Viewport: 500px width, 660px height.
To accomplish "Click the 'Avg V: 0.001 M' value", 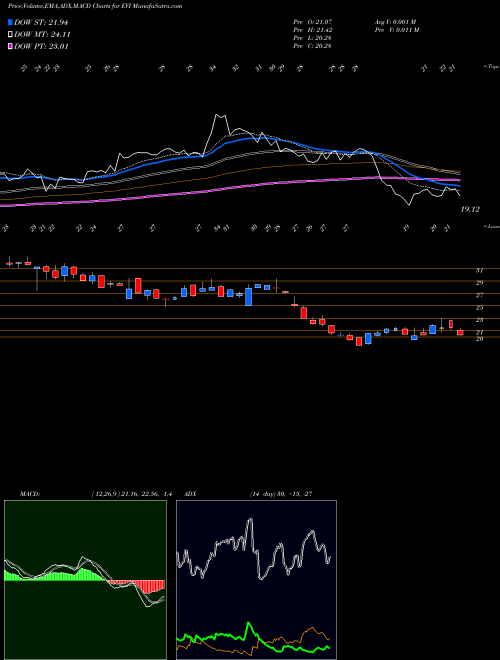I will [x=395, y=21].
